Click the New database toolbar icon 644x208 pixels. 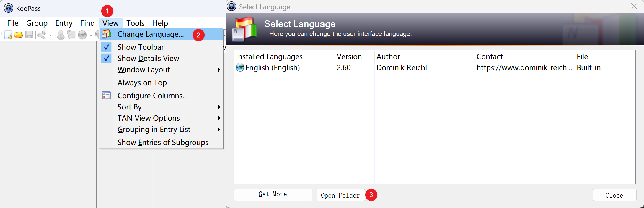[x=8, y=35]
